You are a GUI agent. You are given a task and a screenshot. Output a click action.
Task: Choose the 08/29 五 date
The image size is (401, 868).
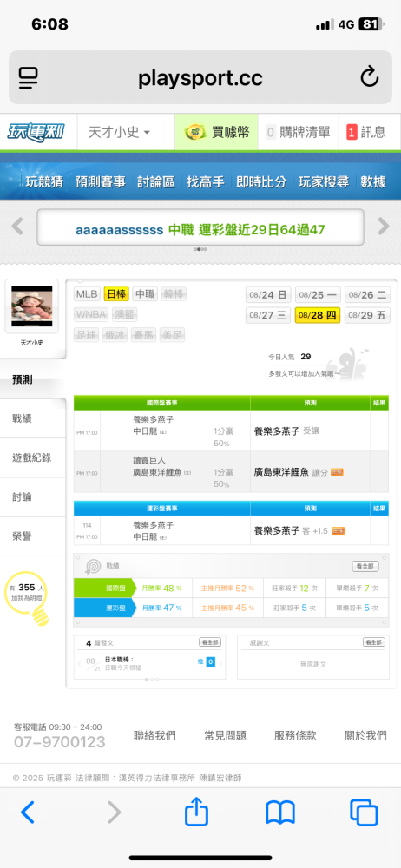(x=368, y=316)
